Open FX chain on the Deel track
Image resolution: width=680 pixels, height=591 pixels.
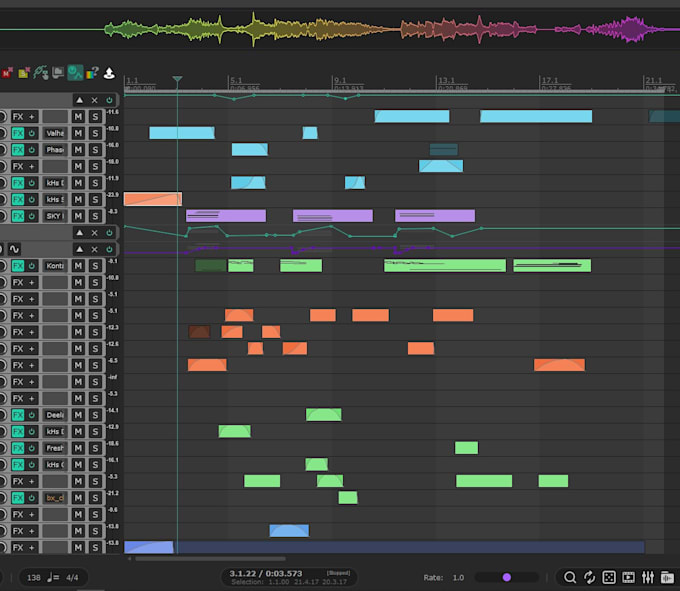tap(18, 415)
